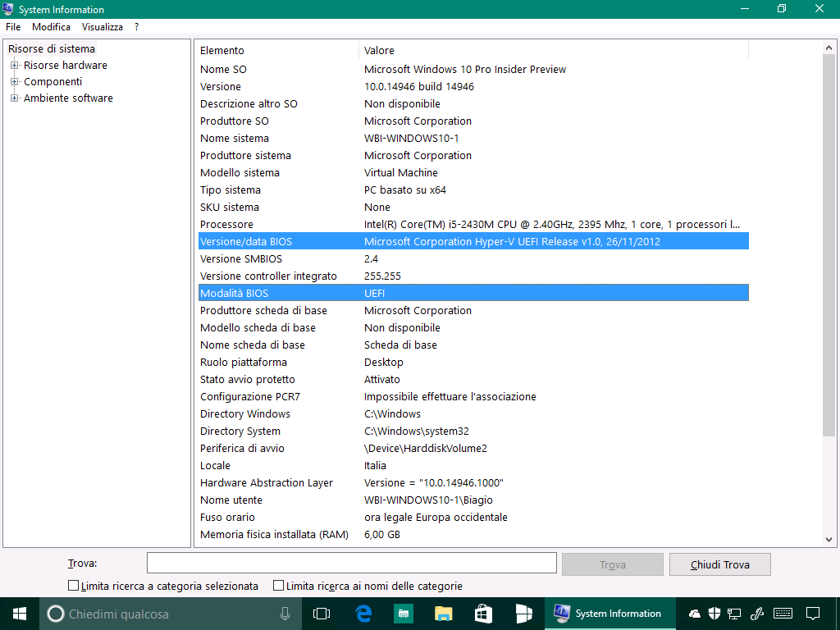Screen dimensions: 840x630
Task: Click the System Information taskbar button
Action: coord(610,614)
